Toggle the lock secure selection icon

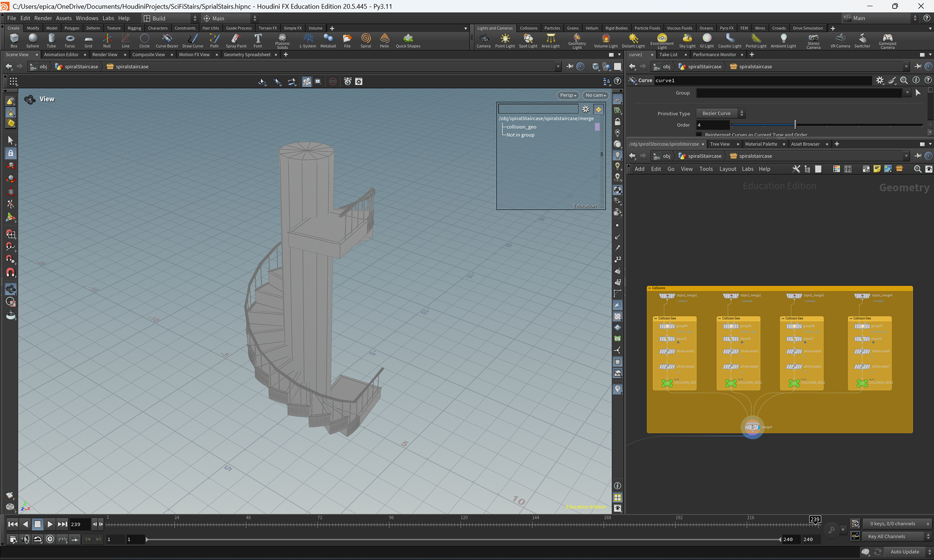10,153
